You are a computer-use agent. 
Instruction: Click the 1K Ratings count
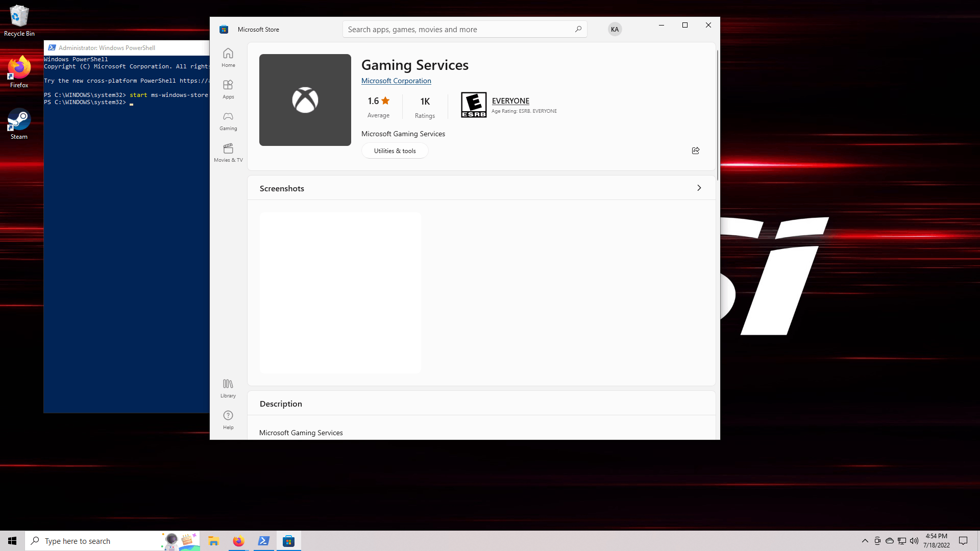[425, 108]
